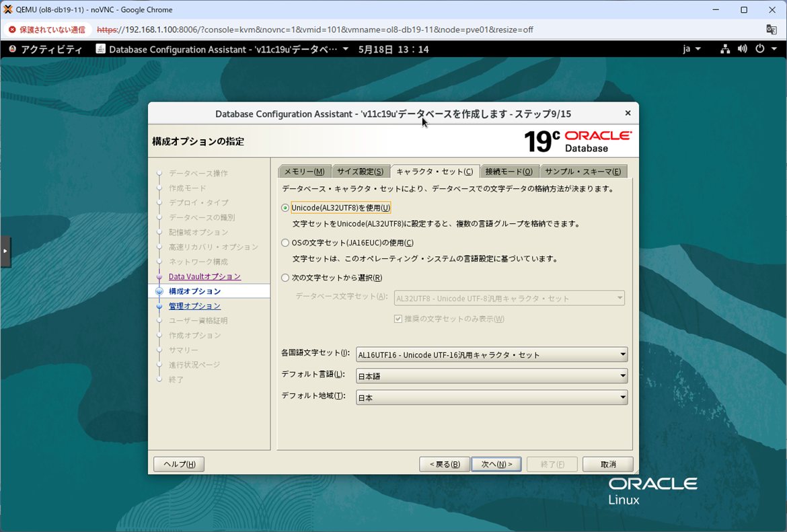Click the Java app icon in top bar
The height and width of the screenshot is (532, 787).
100,48
